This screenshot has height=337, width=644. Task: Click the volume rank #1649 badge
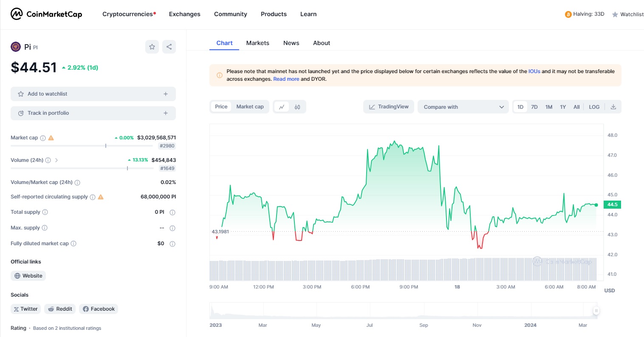click(167, 168)
